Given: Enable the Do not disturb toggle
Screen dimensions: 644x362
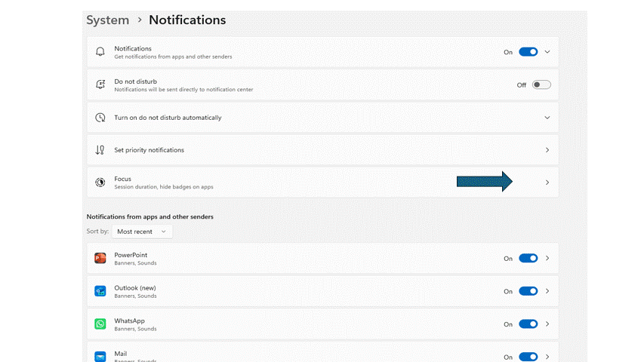Looking at the screenshot, I should [x=541, y=84].
